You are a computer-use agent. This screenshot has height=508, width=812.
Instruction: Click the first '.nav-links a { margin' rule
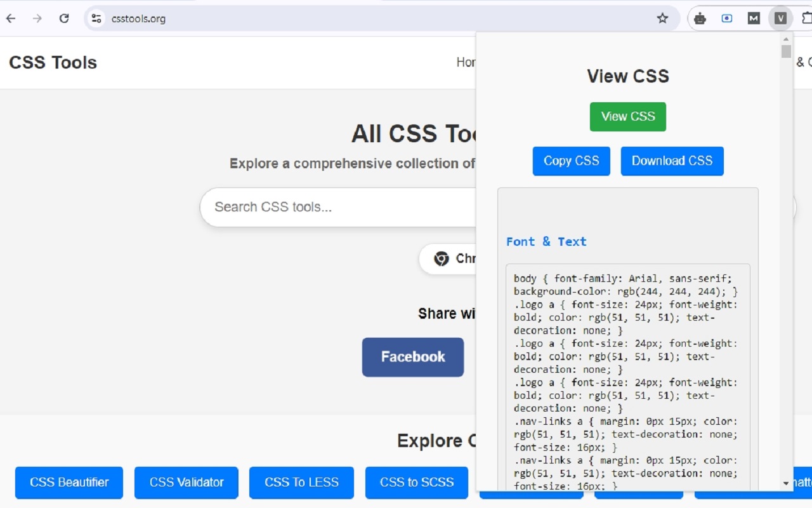[626, 434]
